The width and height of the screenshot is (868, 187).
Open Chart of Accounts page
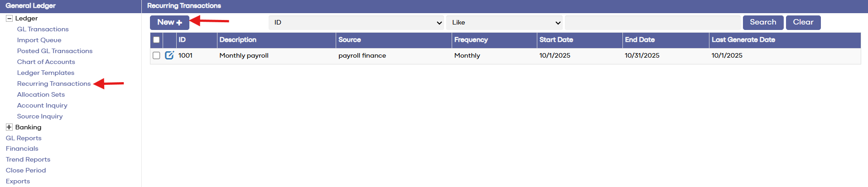46,62
